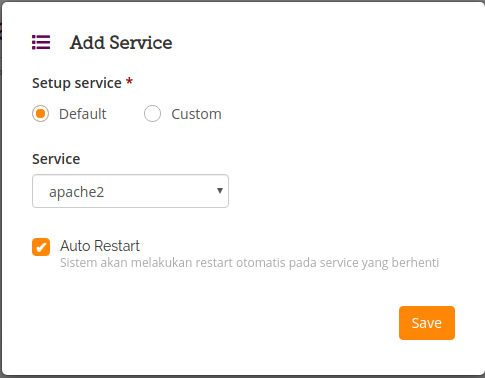Click the Setup service field label
Viewport: 485px width, 378px height.
coord(77,83)
